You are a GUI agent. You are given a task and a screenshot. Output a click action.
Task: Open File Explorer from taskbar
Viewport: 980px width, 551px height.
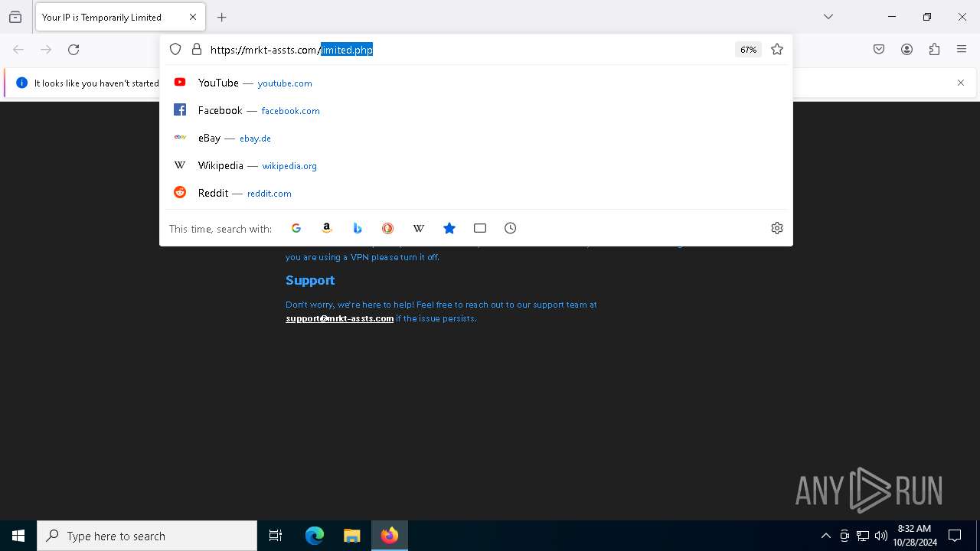[352, 536]
